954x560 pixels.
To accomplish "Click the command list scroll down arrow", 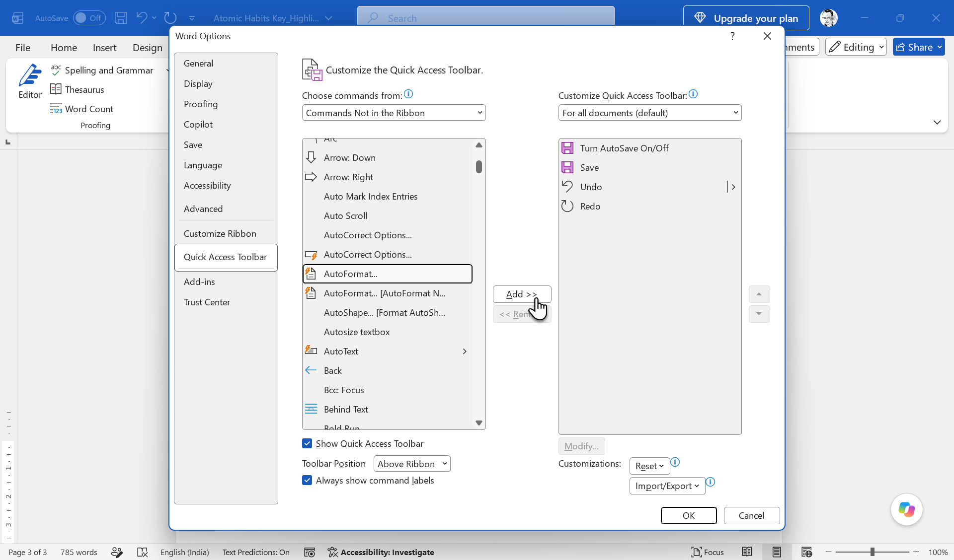I will (479, 423).
